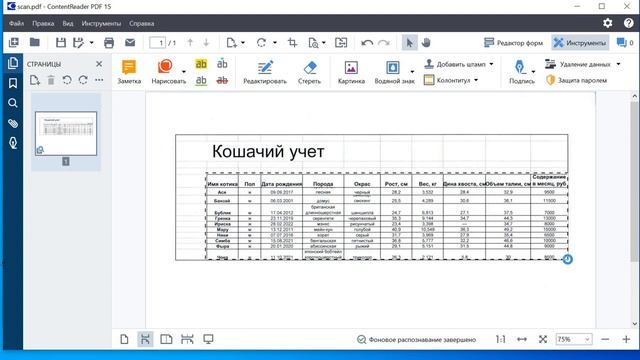Go to next page with the down arrow
The width and height of the screenshot is (640, 360).
pos(206,42)
